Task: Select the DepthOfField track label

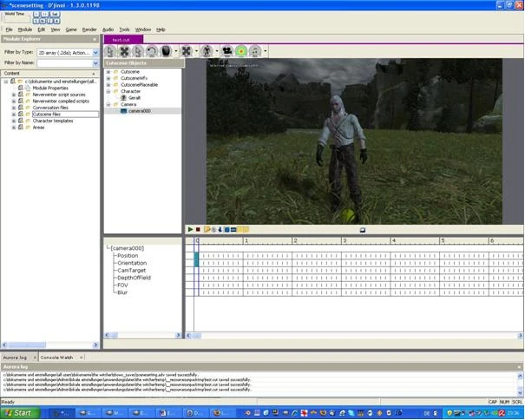Action: tap(134, 278)
